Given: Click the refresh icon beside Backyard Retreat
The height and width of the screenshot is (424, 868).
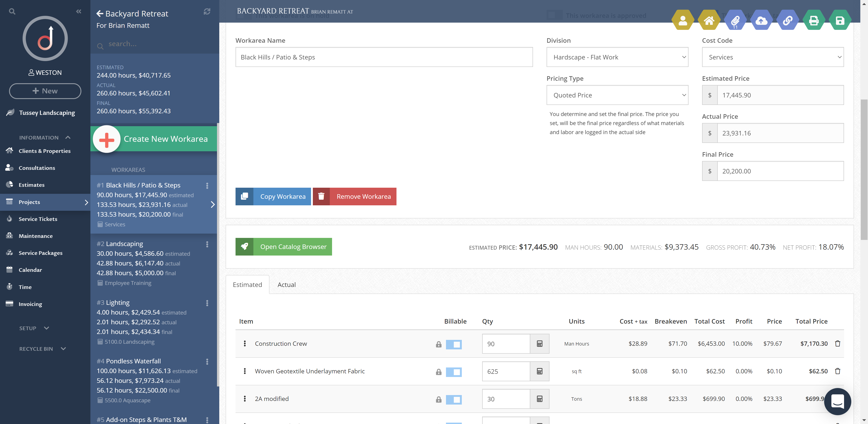Looking at the screenshot, I should [207, 12].
